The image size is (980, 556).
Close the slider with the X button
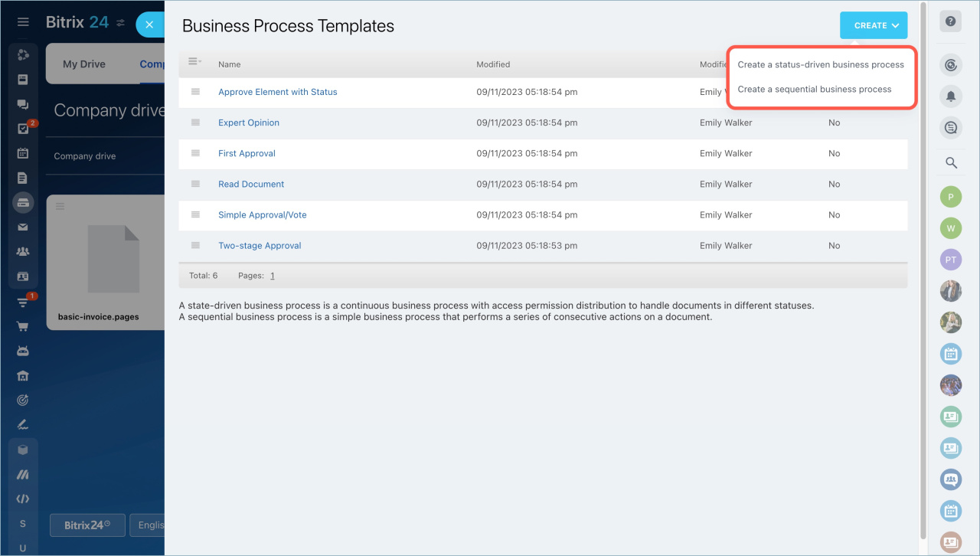tap(149, 25)
